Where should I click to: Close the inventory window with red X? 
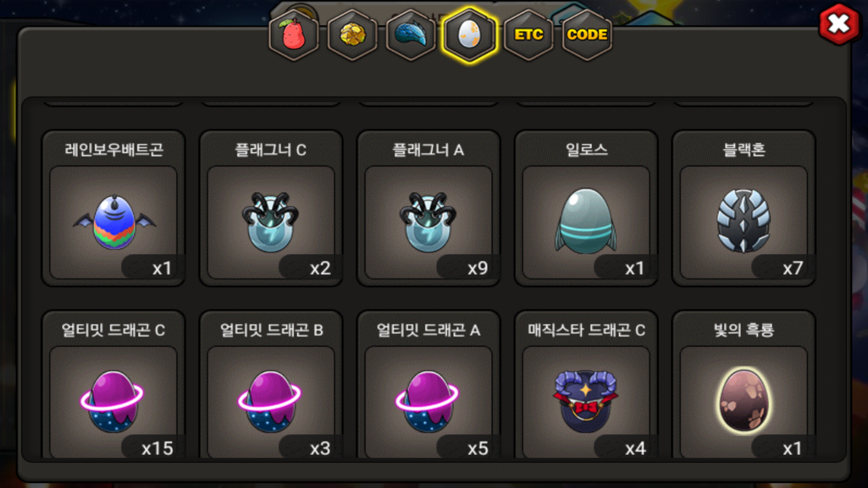coord(839,24)
